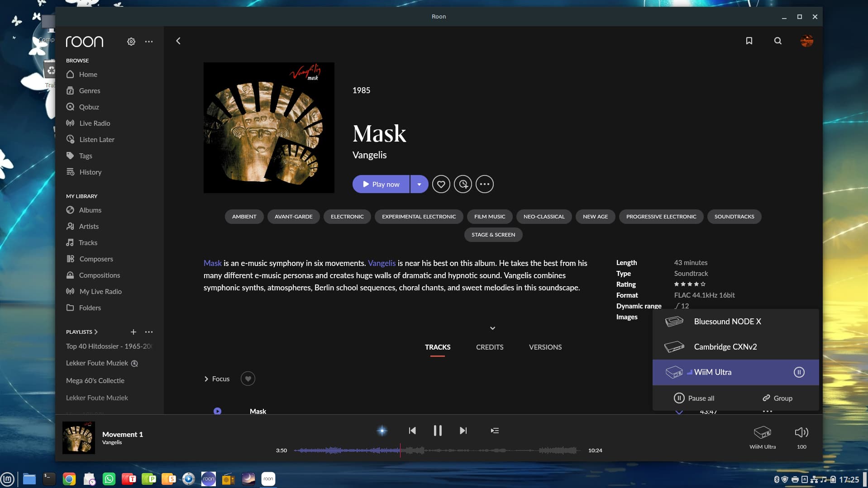Click Group zones link
Viewport: 868px width, 488px height.
coord(777,398)
